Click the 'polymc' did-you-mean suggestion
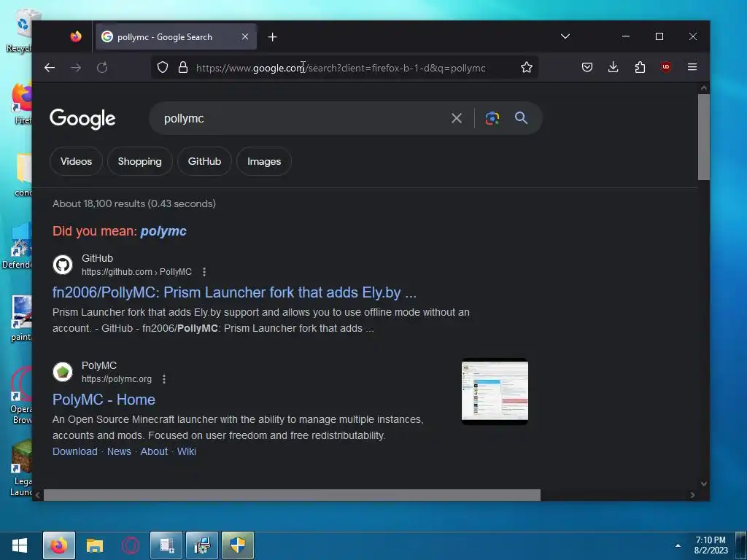Image resolution: width=747 pixels, height=560 pixels. (163, 231)
